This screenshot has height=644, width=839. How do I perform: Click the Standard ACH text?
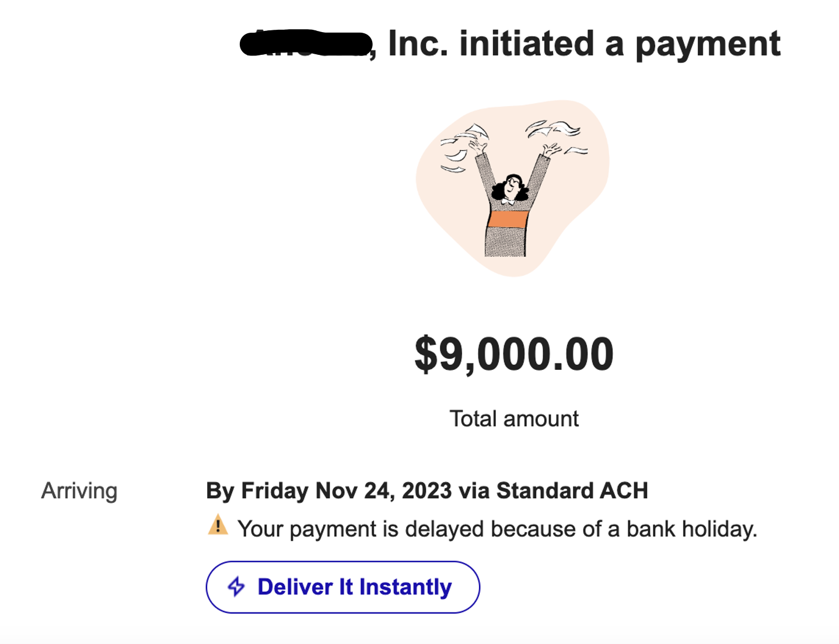tap(572, 491)
